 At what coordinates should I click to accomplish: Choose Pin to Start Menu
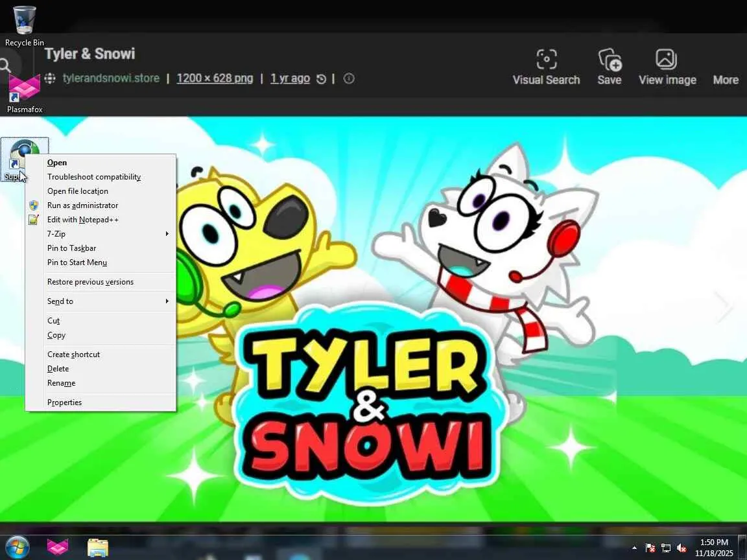click(x=101, y=262)
